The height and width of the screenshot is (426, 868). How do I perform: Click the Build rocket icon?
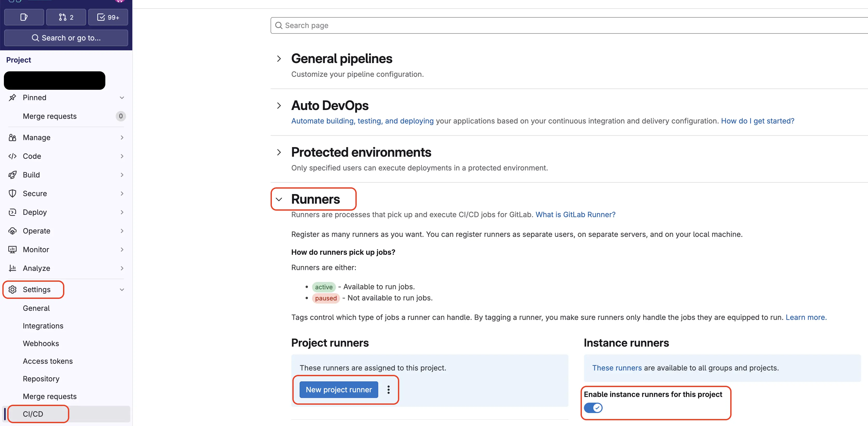[12, 175]
